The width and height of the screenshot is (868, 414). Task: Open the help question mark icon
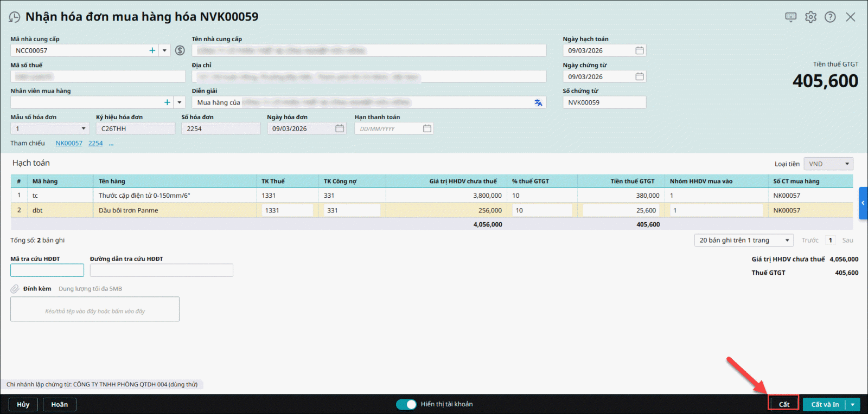(830, 17)
